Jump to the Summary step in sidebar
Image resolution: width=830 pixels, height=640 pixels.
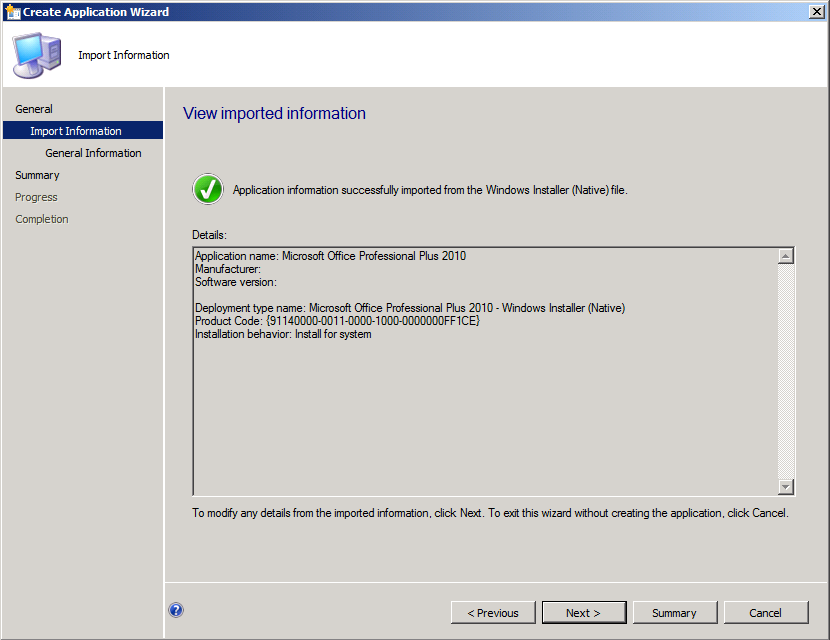pos(37,175)
